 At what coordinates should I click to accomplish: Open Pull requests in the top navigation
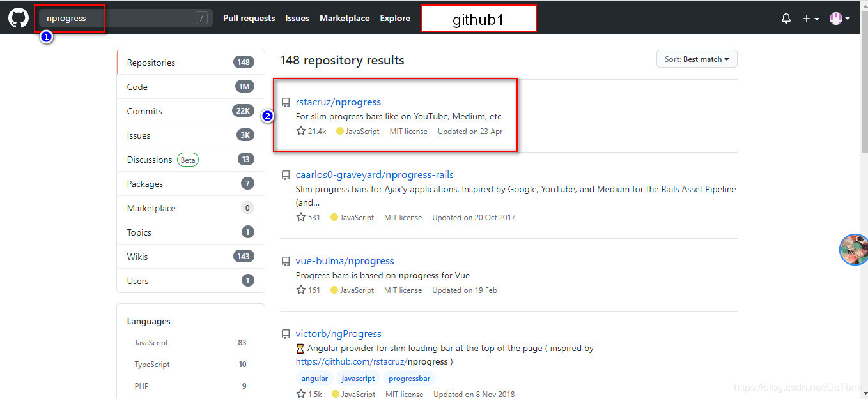coord(249,19)
